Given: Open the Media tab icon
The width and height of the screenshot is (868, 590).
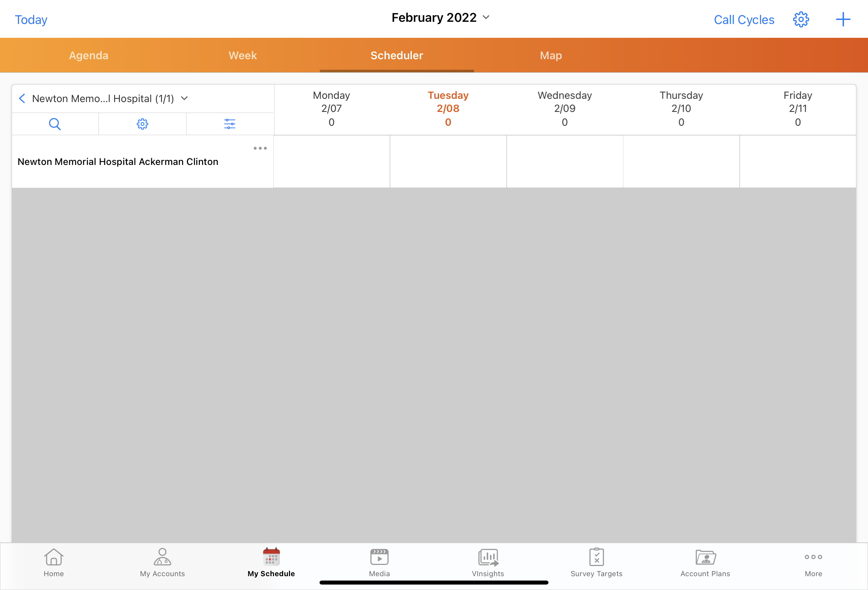Looking at the screenshot, I should (x=379, y=562).
